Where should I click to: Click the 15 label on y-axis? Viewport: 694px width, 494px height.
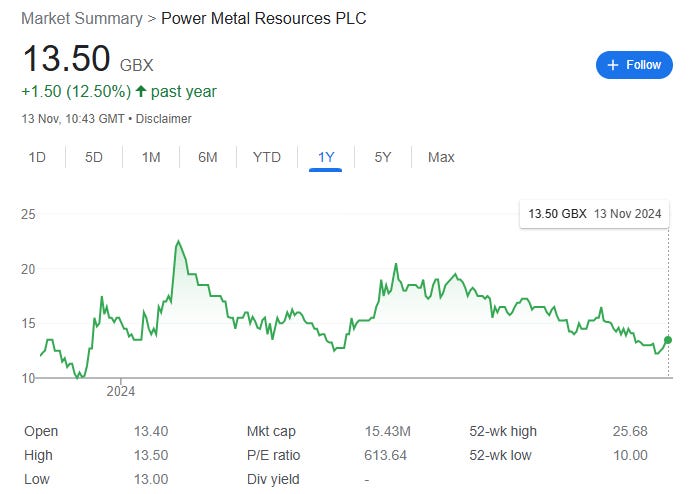click(28, 324)
